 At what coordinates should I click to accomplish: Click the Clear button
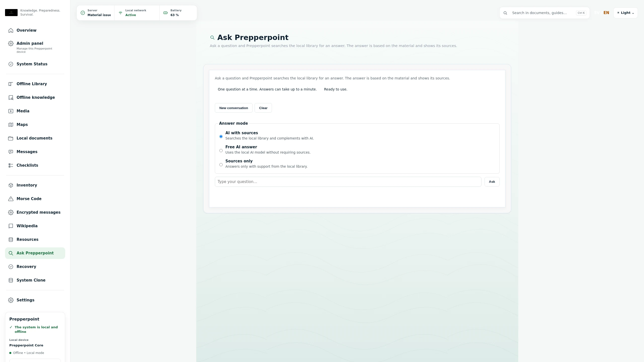click(263, 108)
